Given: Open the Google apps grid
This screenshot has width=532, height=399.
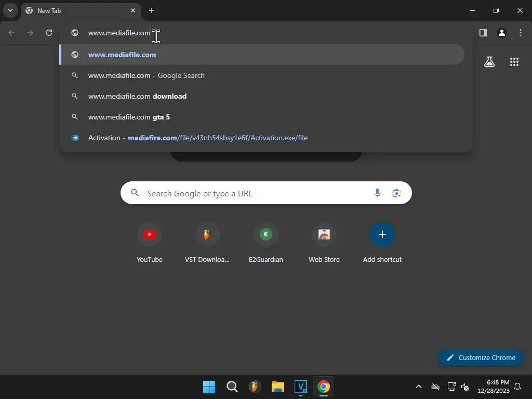Looking at the screenshot, I should click(514, 62).
